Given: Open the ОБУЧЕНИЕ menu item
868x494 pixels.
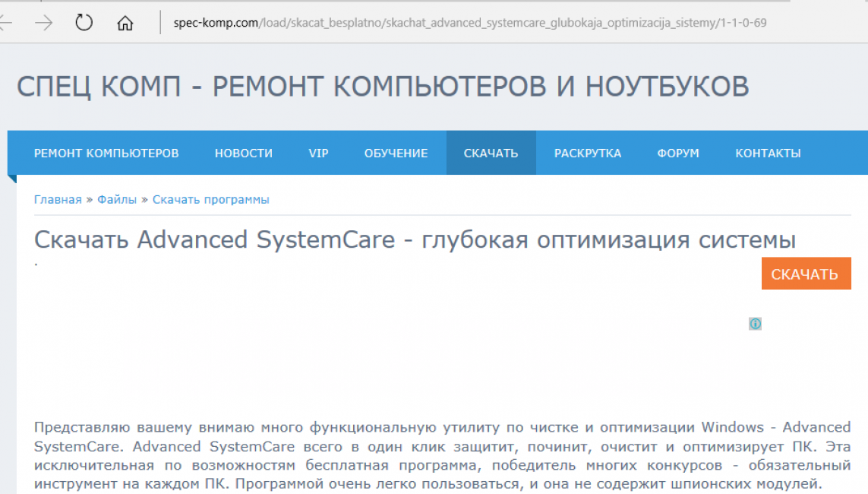Looking at the screenshot, I should tap(396, 153).
